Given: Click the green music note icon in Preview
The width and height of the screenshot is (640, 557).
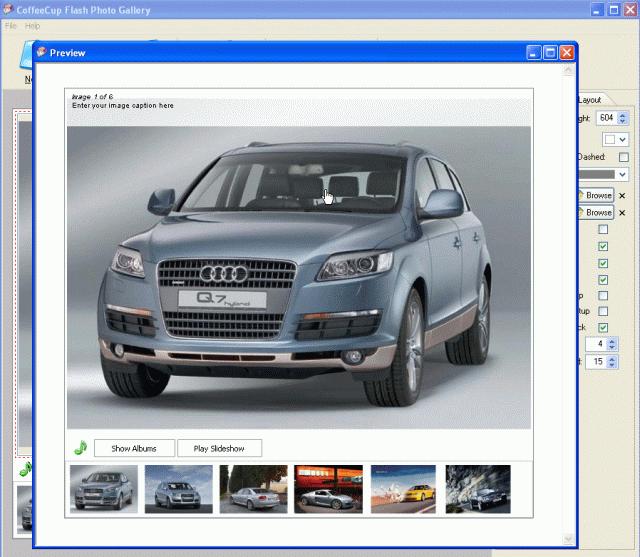Looking at the screenshot, I should coord(81,448).
